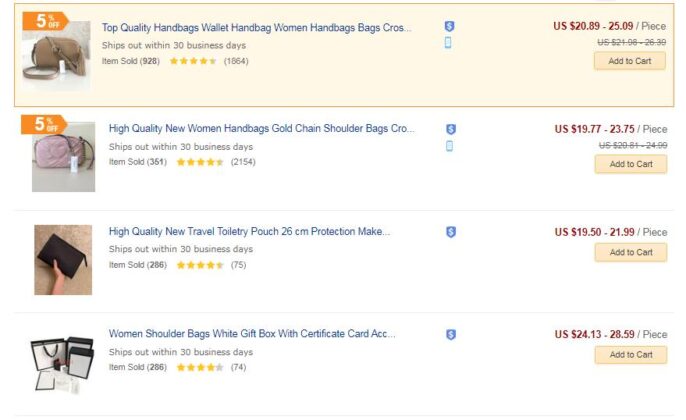Click mobile icon beside Gold Chain Shoulder Bags
The height and width of the screenshot is (420, 686).
pos(449,146)
